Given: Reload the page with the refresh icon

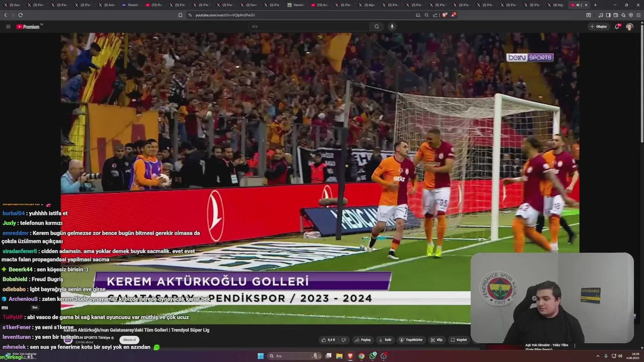Looking at the screenshot, I should click(20, 15).
